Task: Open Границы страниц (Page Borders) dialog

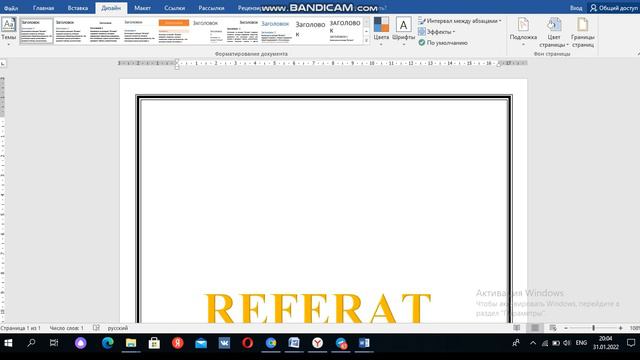Action: [x=583, y=32]
